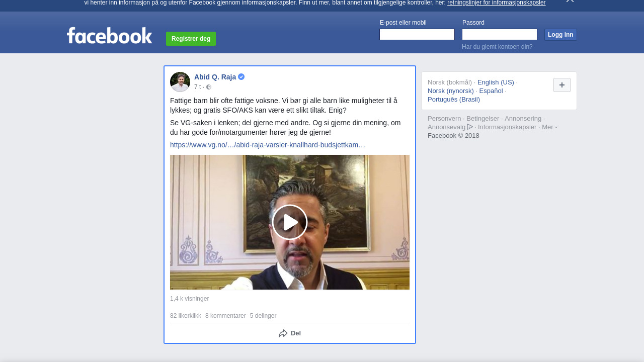The width and height of the screenshot is (644, 362).
Task: Click the Registrer deg button
Action: [191, 39]
